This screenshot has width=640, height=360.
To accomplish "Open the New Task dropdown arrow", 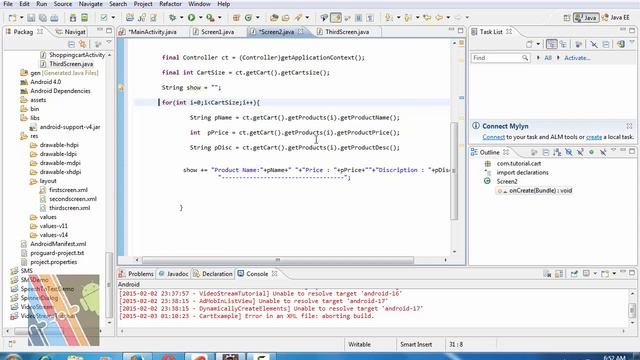I will point(538,44).
